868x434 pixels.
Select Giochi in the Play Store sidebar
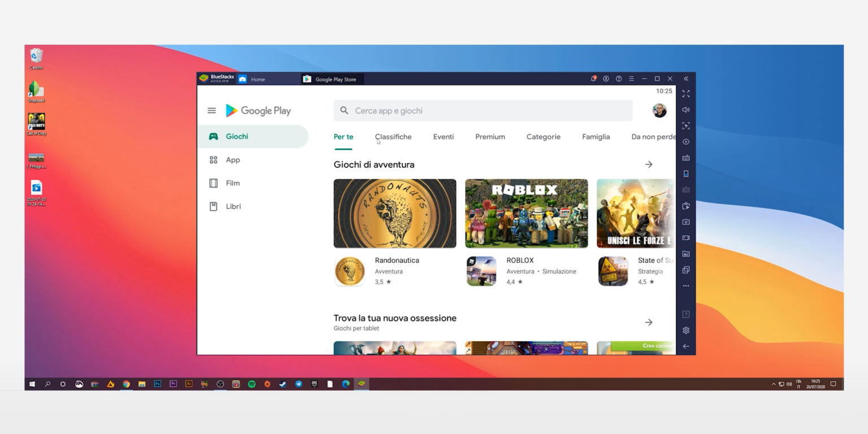point(237,136)
